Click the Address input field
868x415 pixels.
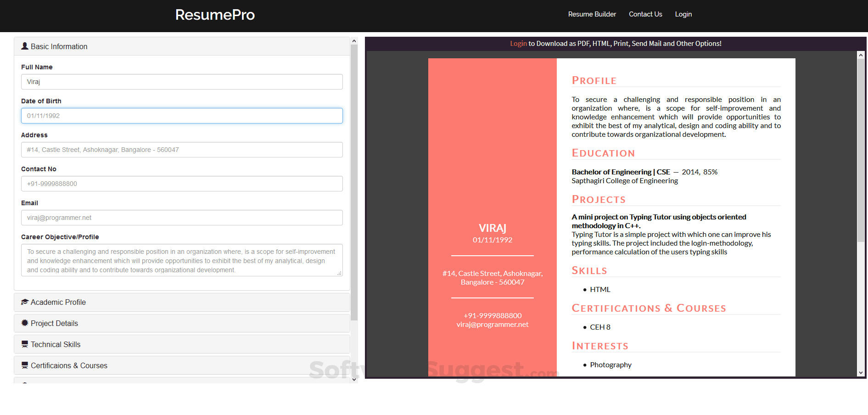point(182,149)
